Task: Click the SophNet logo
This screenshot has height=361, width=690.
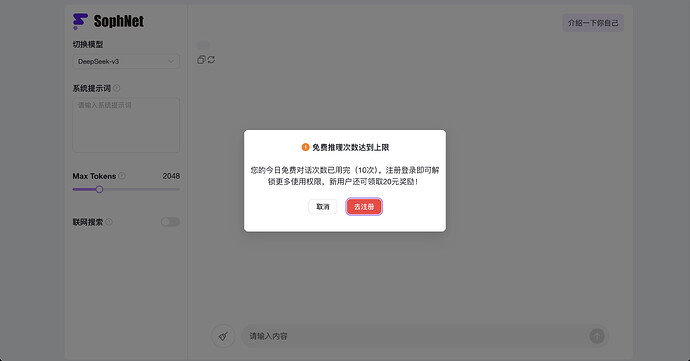Action: [x=108, y=21]
